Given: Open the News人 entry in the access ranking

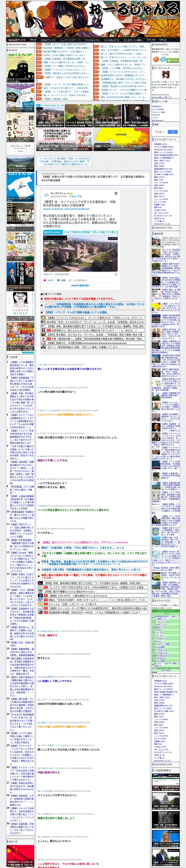Looking at the screenshot, I should (x=158, y=641).
